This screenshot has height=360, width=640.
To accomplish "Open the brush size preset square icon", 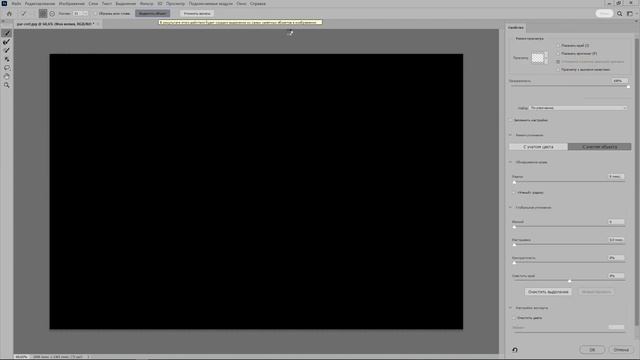I will 43,13.
